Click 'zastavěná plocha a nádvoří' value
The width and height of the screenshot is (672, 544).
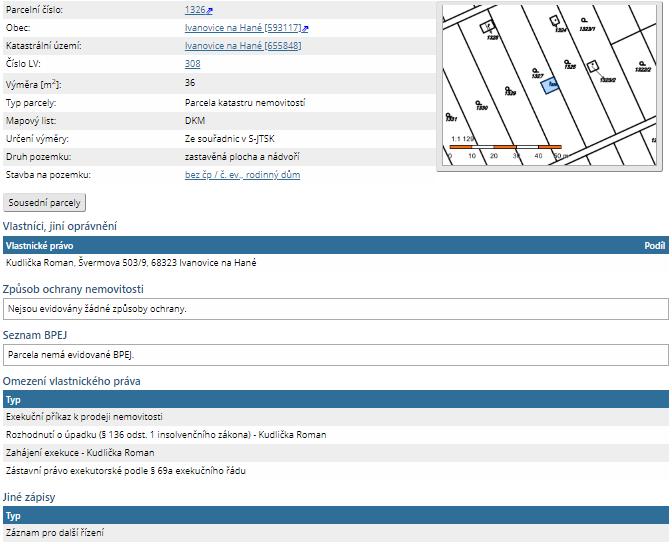(x=242, y=157)
